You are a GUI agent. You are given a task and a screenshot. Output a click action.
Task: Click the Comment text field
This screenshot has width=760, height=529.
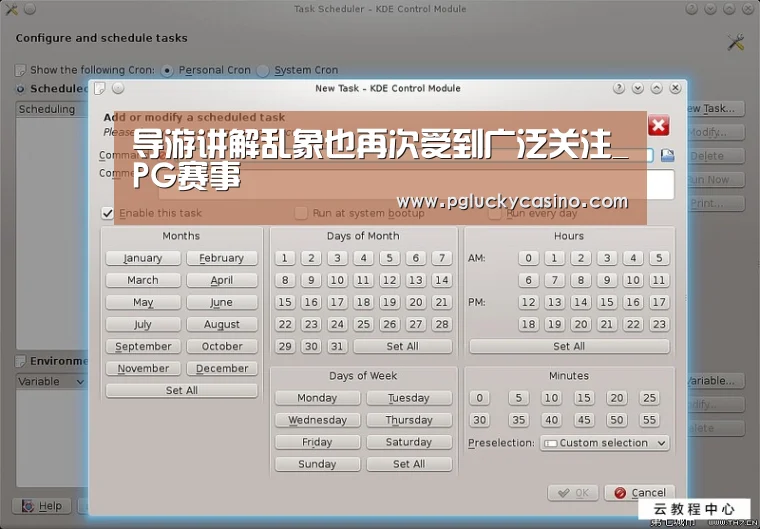coord(416,185)
